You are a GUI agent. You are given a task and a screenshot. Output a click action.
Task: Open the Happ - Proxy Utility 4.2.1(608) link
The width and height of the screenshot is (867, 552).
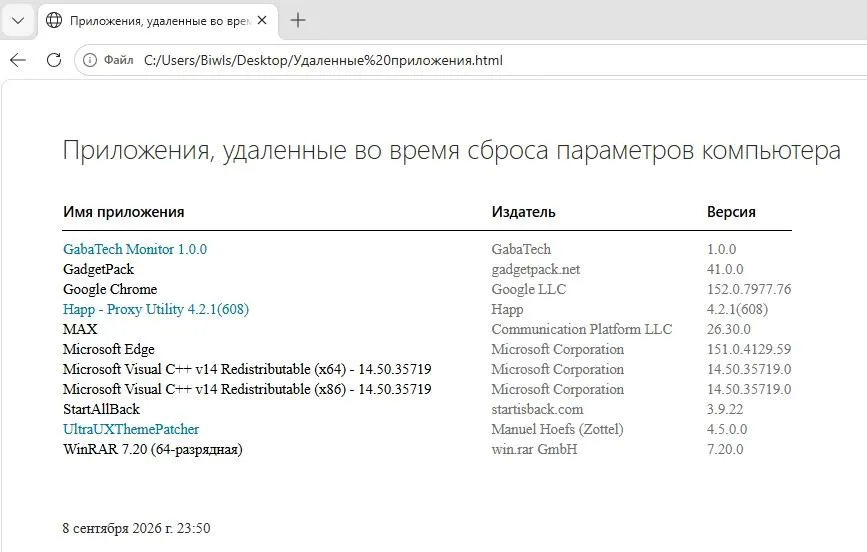(156, 309)
